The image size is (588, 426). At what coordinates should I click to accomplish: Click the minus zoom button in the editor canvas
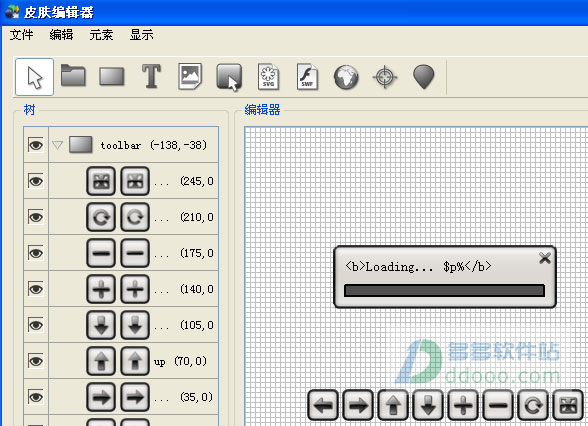[498, 405]
